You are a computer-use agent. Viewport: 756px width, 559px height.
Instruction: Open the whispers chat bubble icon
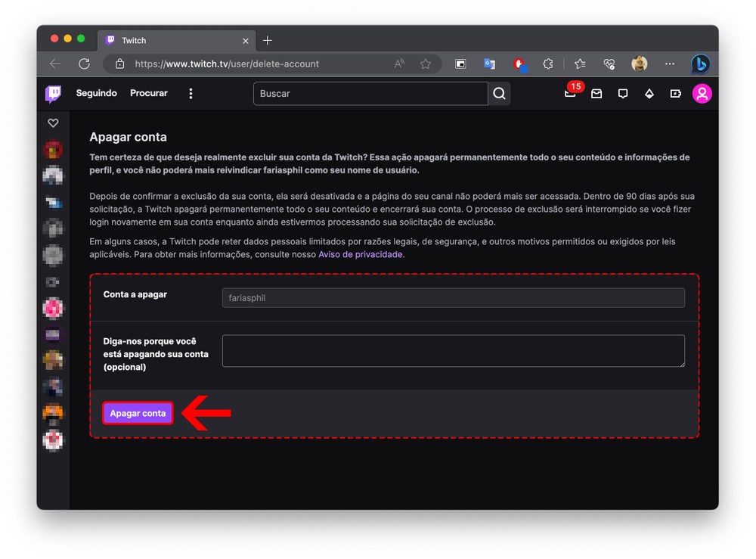click(623, 94)
